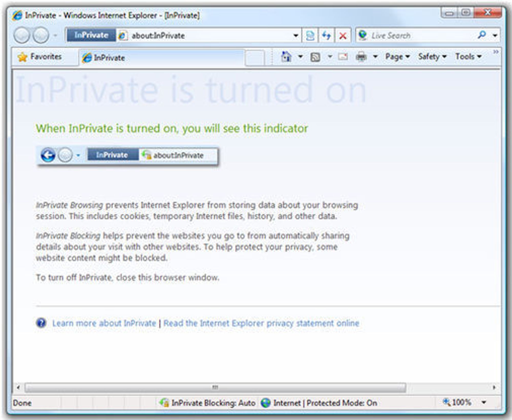Screen dimensions: 512x420
Task: Click the red Stop loading icon
Action: [343, 35]
